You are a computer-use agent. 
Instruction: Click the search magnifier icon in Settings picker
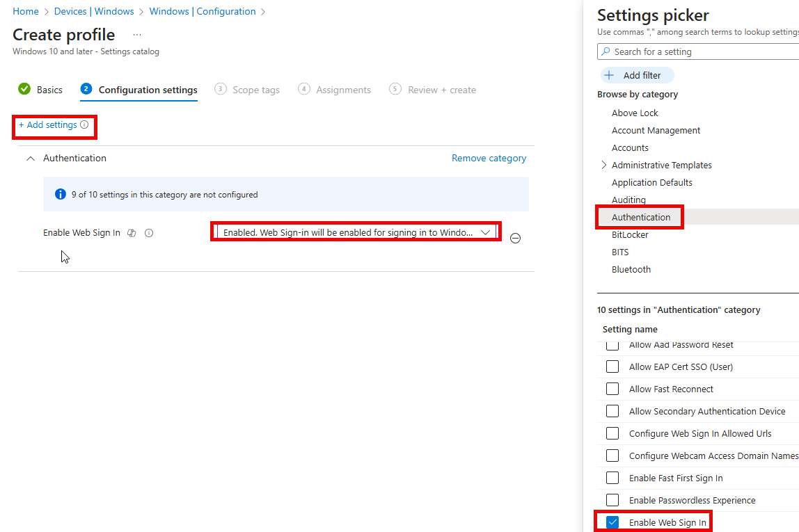(x=606, y=52)
